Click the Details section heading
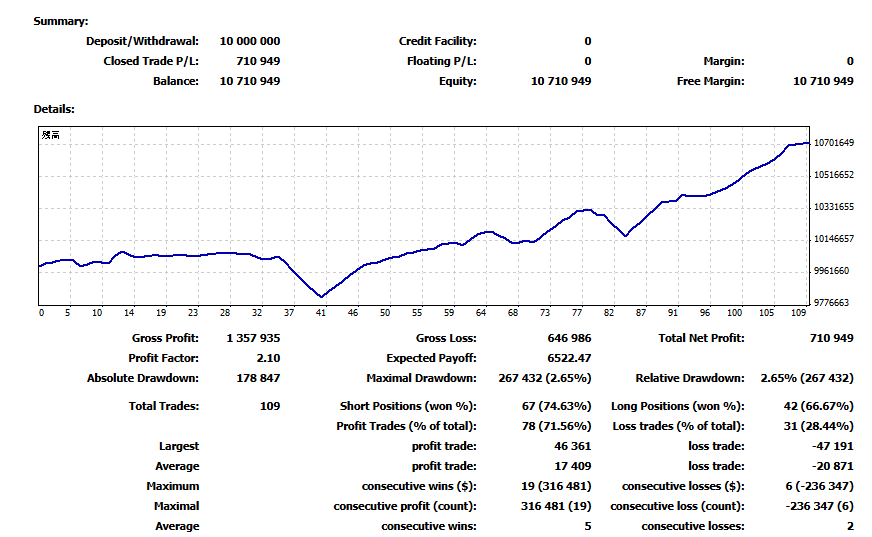The image size is (872, 537). coord(54,109)
